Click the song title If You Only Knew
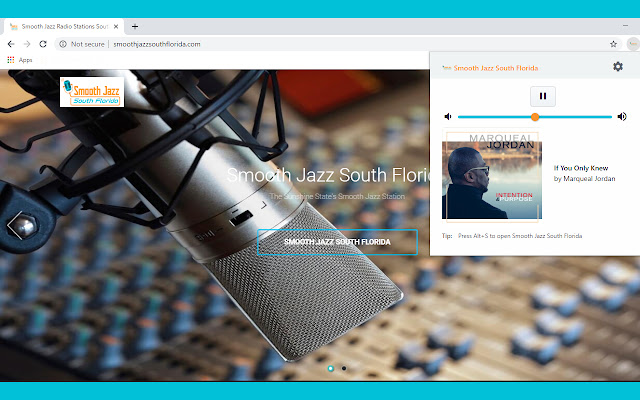This screenshot has width=640, height=400. pos(581,168)
